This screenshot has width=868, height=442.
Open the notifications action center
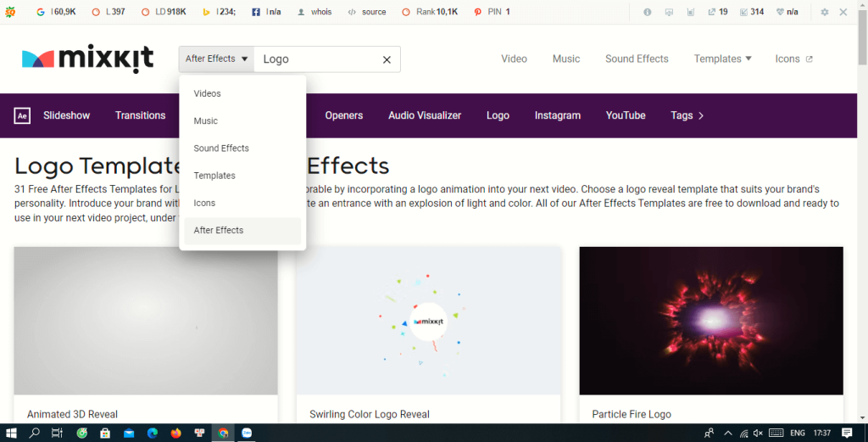[847, 434]
